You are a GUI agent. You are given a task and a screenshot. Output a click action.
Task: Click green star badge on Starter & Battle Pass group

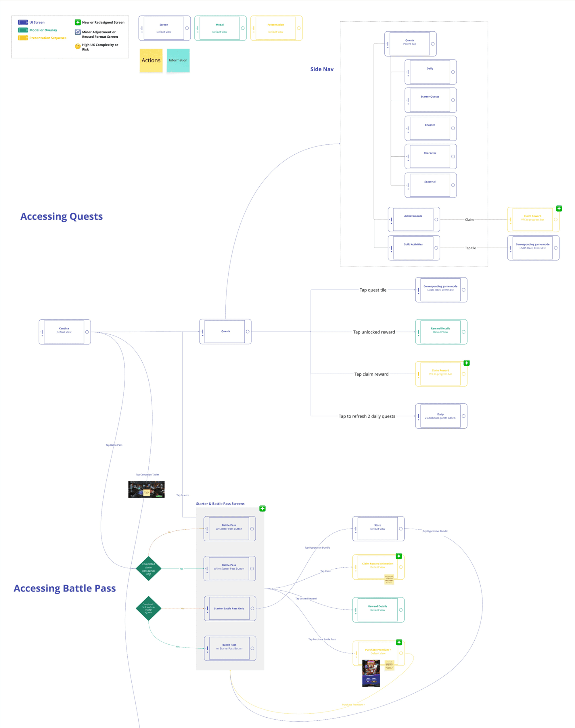(x=262, y=508)
